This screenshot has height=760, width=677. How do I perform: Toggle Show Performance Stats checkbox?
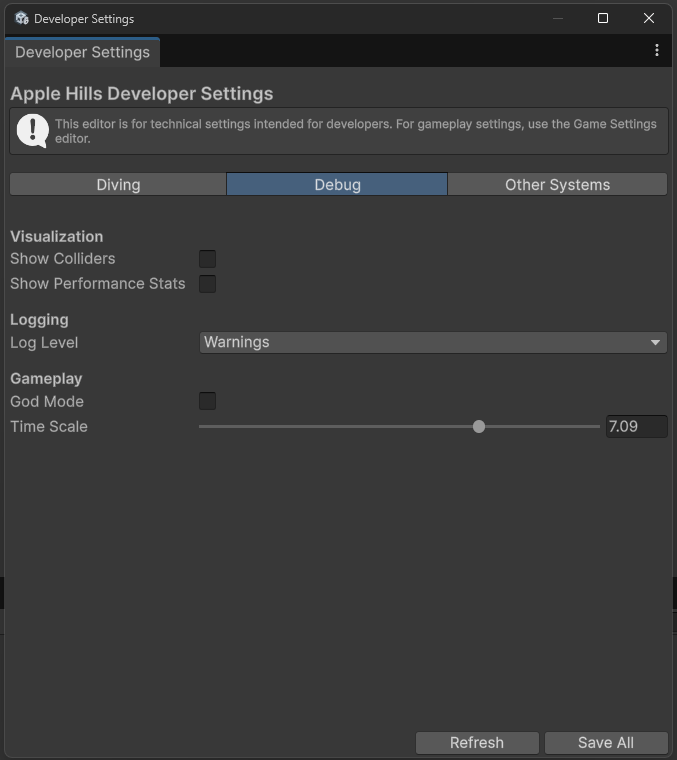pos(207,284)
